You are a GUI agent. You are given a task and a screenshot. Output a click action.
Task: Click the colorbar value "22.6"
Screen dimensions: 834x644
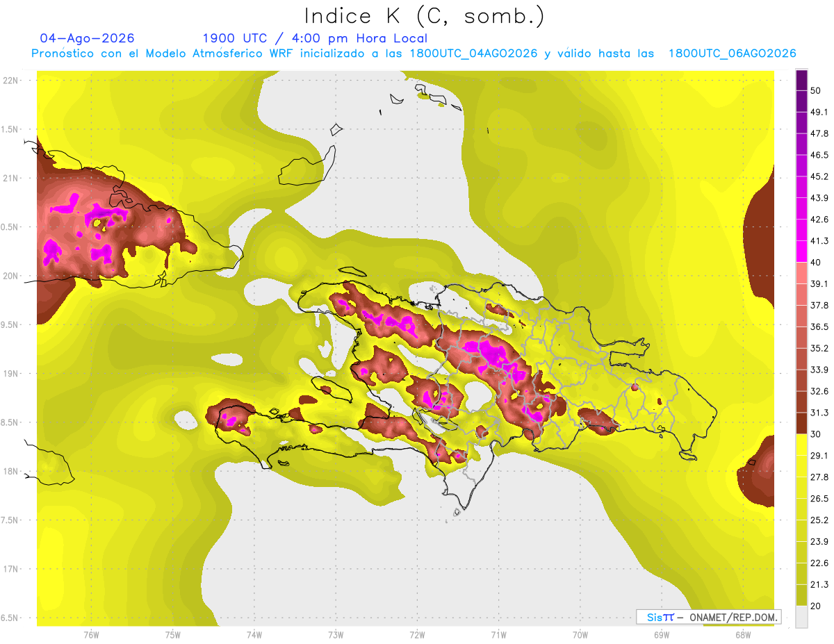pyautogui.click(x=819, y=563)
